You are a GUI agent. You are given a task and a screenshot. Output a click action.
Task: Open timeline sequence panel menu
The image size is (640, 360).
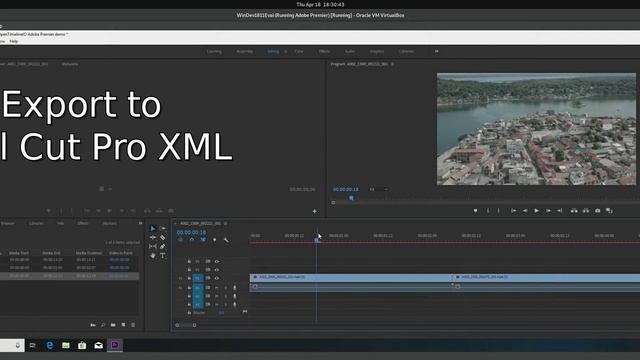coord(225,224)
